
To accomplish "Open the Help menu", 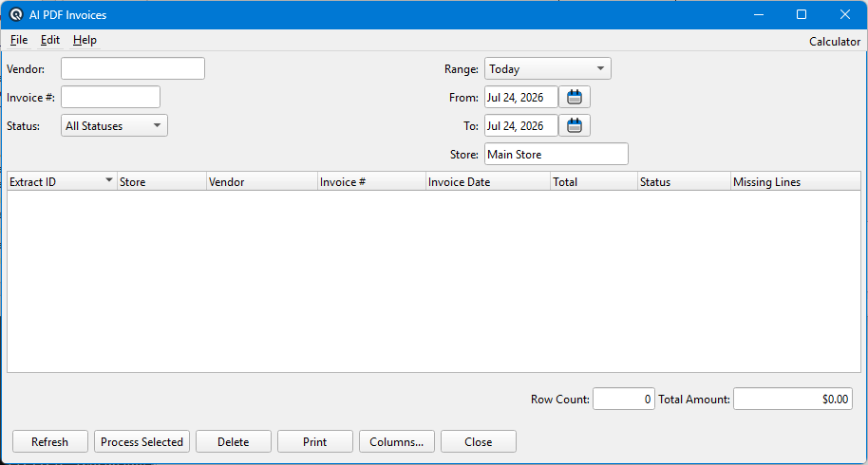I will [x=85, y=40].
